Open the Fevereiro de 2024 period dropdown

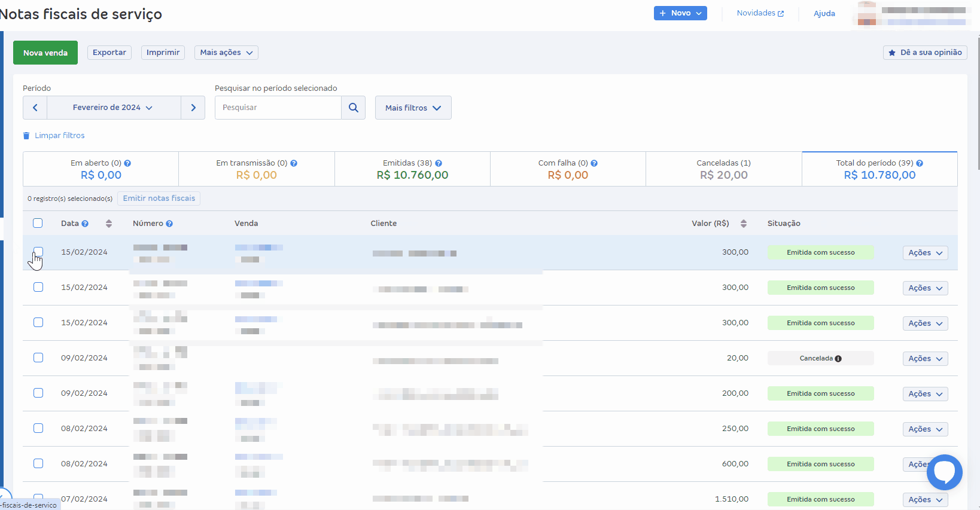tap(113, 108)
